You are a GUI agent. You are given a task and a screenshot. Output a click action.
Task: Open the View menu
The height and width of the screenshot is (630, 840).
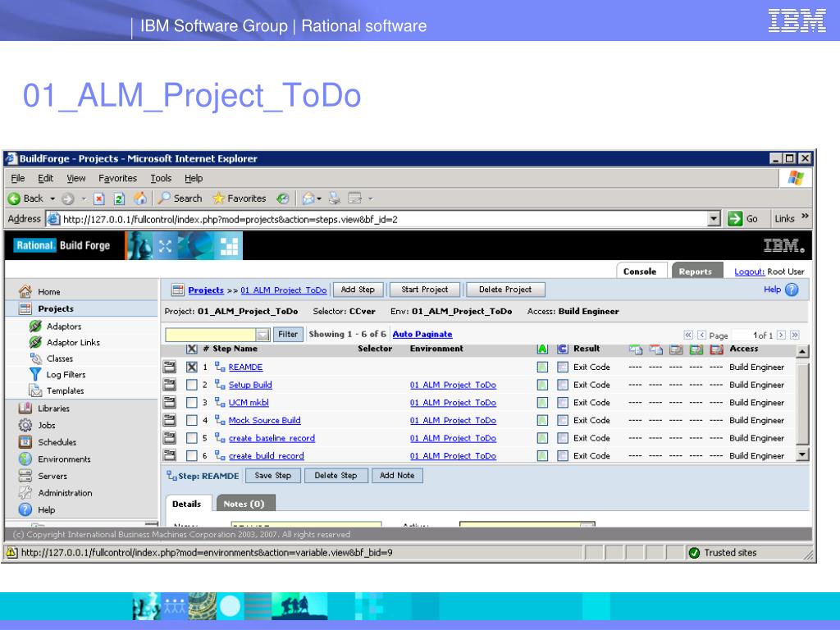tap(76, 178)
